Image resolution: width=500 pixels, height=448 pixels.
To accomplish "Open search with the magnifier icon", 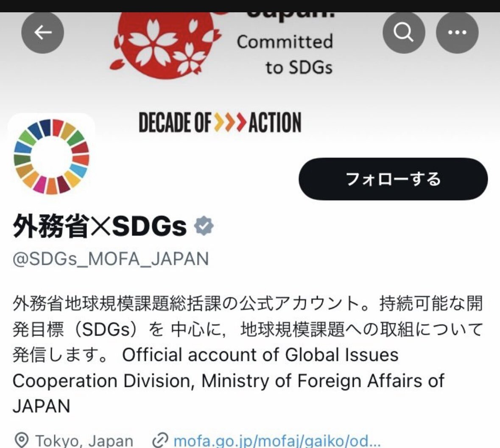I will (404, 32).
